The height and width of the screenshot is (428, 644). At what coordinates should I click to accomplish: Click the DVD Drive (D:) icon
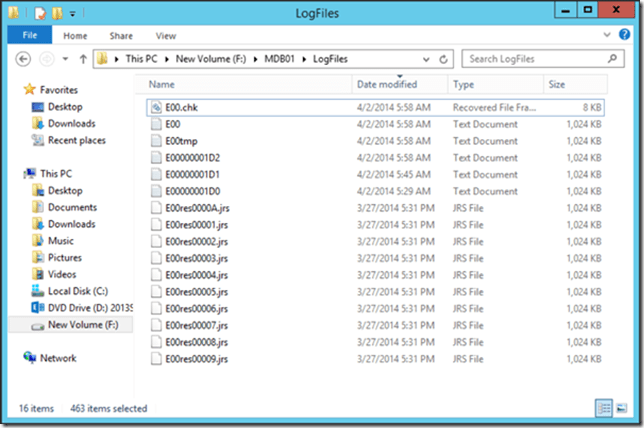point(39,309)
